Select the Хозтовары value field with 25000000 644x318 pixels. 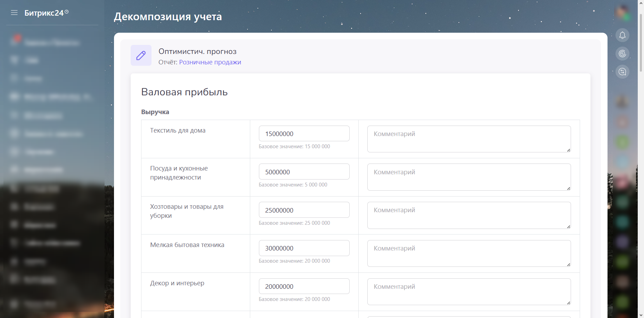click(304, 210)
